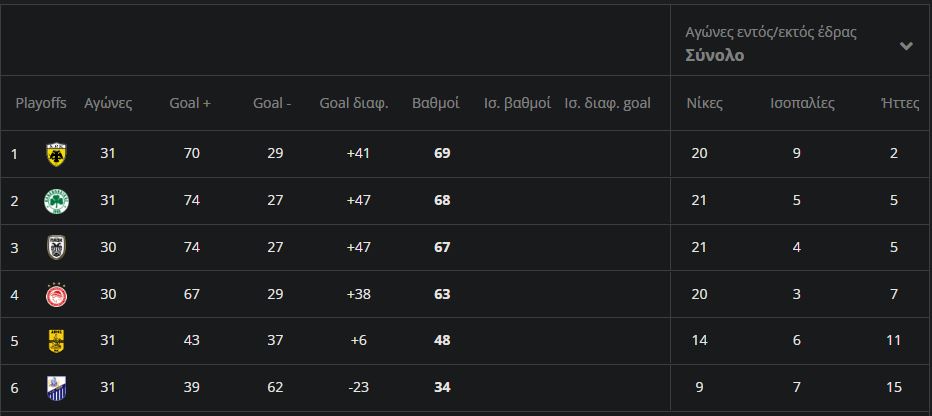932x416 pixels.
Task: Click the Playoffs column header
Action: 41,103
